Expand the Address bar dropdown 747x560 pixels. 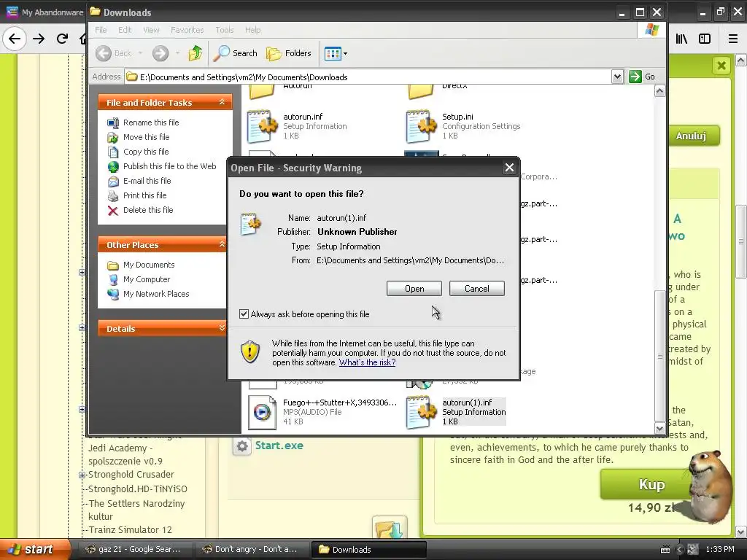(617, 77)
